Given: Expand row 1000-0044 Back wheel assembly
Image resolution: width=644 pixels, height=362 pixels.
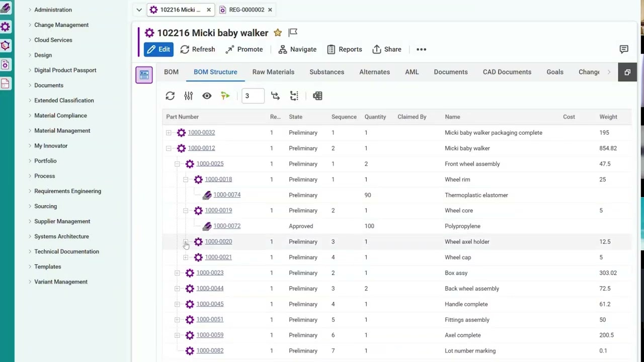Looking at the screenshot, I should point(177,289).
